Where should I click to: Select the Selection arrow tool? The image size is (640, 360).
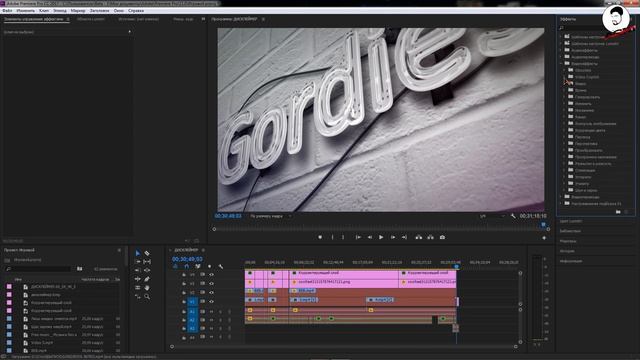tap(138, 253)
